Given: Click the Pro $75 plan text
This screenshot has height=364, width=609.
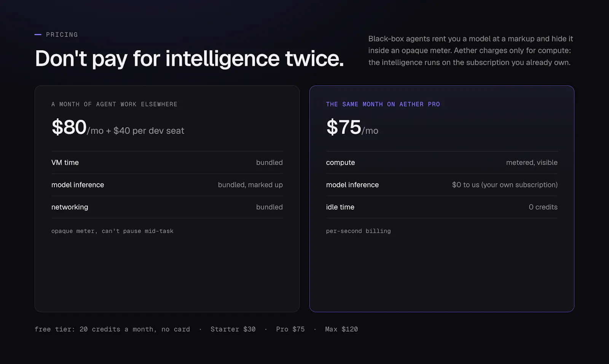Looking at the screenshot, I should 290,329.
